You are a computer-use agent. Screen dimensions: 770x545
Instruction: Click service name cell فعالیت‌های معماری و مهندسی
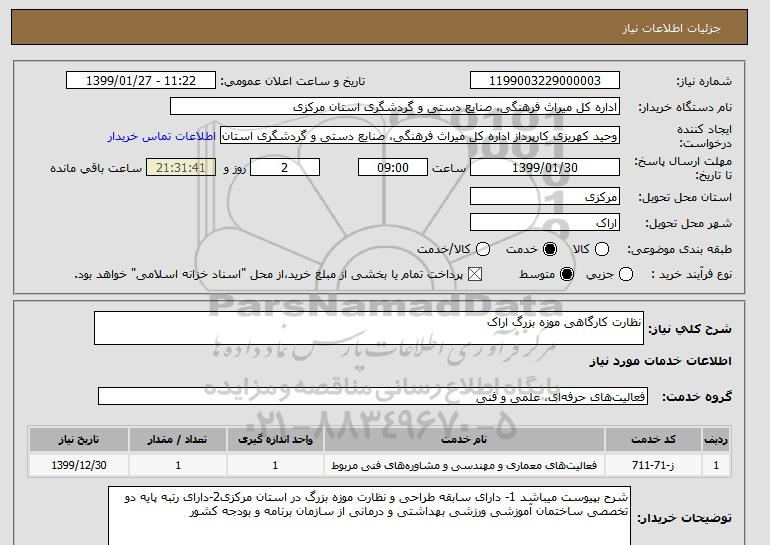click(x=464, y=465)
